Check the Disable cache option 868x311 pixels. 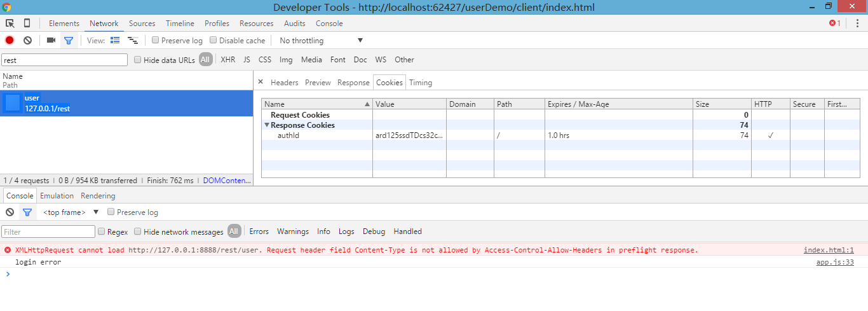214,40
